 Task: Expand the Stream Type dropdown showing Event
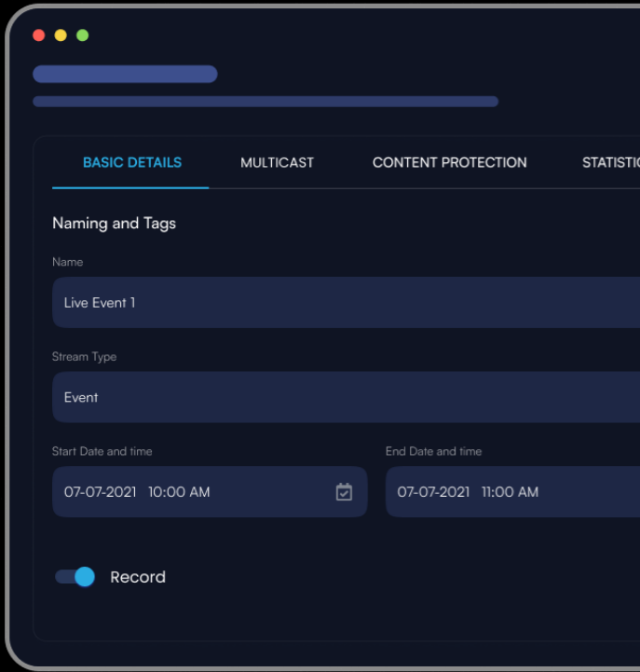click(345, 397)
